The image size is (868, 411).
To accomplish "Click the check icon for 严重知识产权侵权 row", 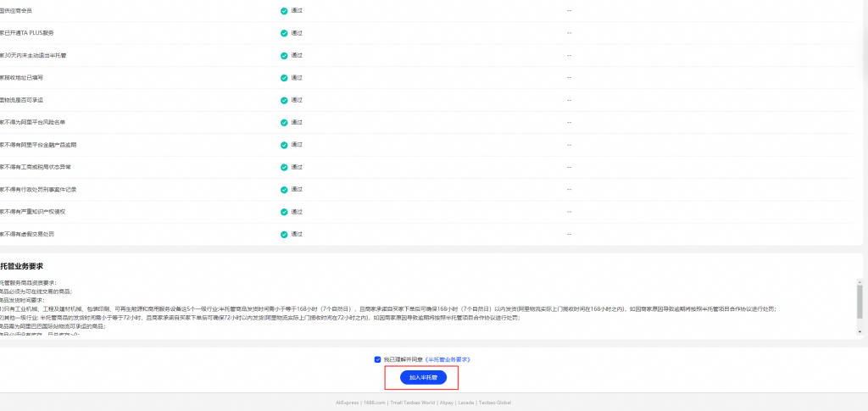I will coord(284,212).
